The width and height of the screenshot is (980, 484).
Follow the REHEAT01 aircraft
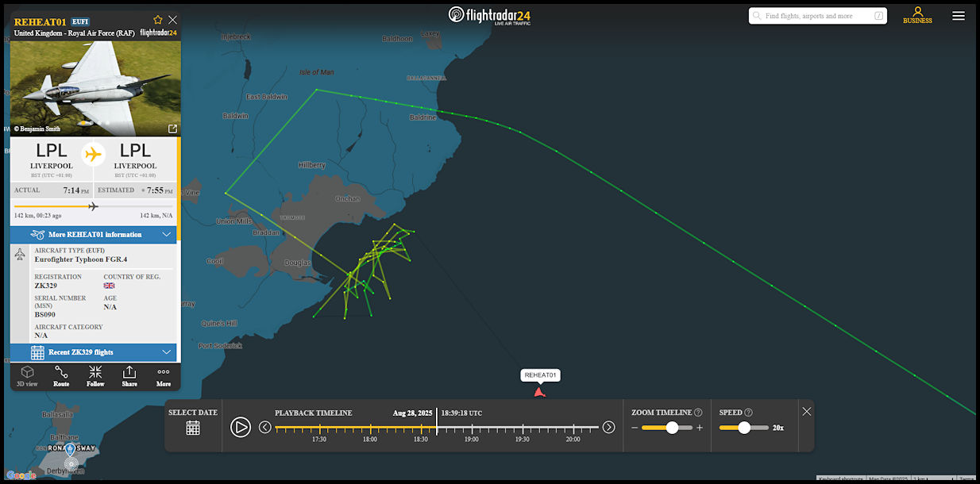click(95, 375)
